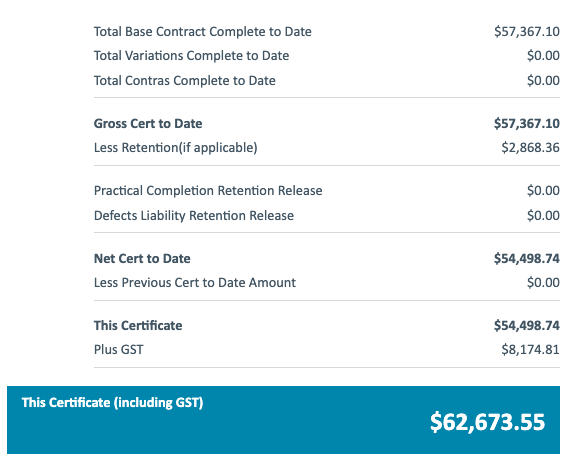Click Less Retention(if applicable) label
Screen dimensions: 569x462
pos(176,148)
